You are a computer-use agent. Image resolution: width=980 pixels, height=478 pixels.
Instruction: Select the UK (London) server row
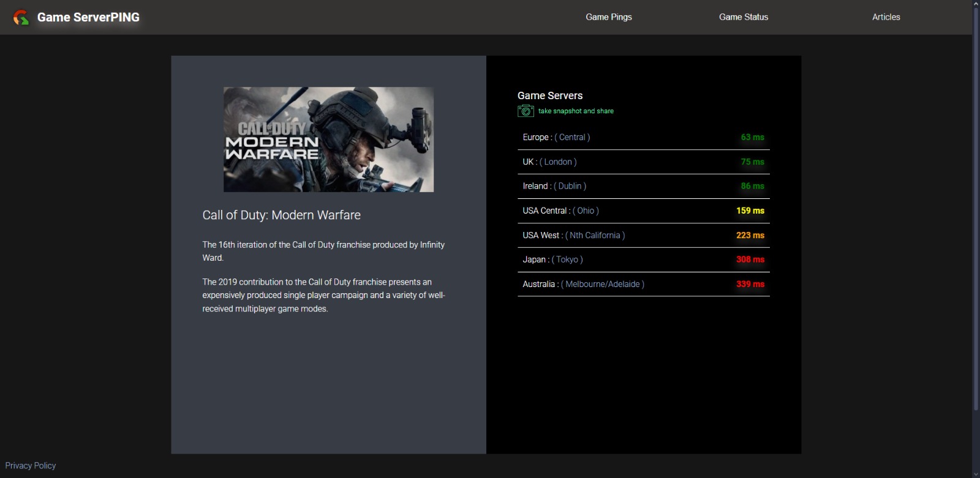click(x=643, y=162)
